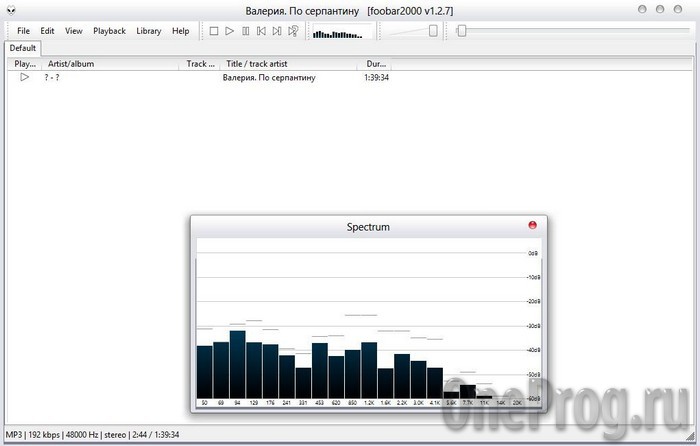Select the Default playlist tab
Image resolution: width=700 pixels, height=446 pixels.
[x=23, y=48]
